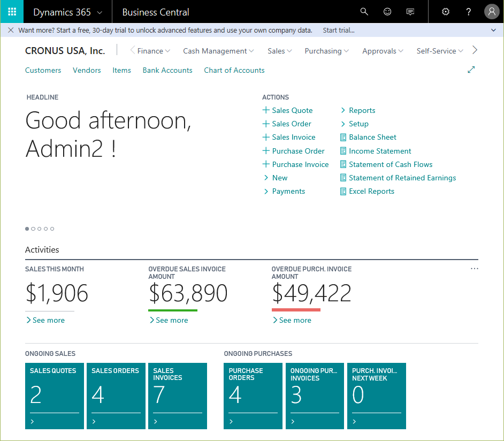Click the $63,890 overdue sales amount
Screen dimensions: 504x441
click(188, 293)
